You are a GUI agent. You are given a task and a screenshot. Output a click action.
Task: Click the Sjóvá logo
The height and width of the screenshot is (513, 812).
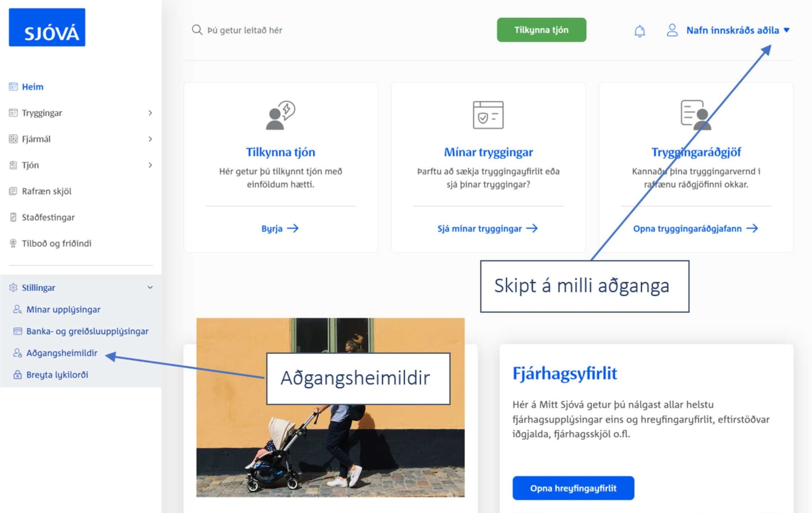pyautogui.click(x=47, y=27)
